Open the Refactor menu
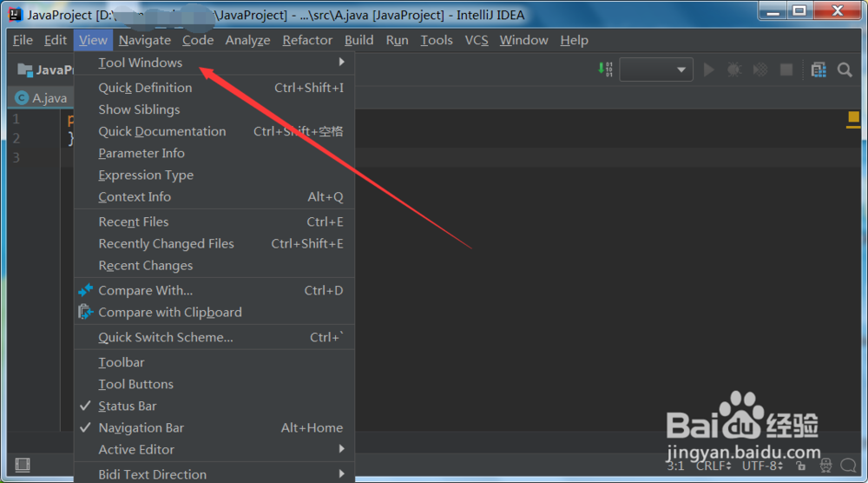 307,40
